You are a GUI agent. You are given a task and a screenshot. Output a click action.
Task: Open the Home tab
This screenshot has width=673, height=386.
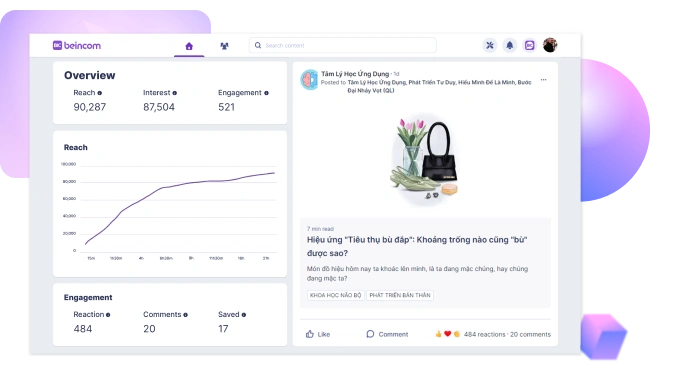[x=189, y=46]
